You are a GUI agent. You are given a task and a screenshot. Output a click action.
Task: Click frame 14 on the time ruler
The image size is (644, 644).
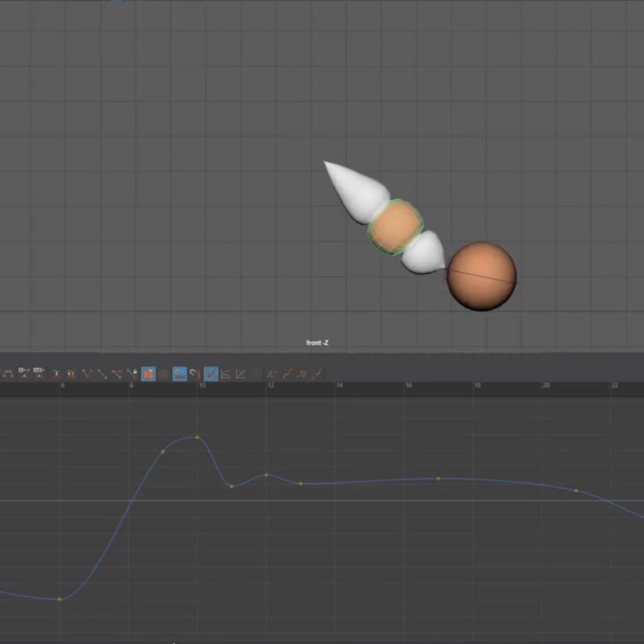click(339, 386)
